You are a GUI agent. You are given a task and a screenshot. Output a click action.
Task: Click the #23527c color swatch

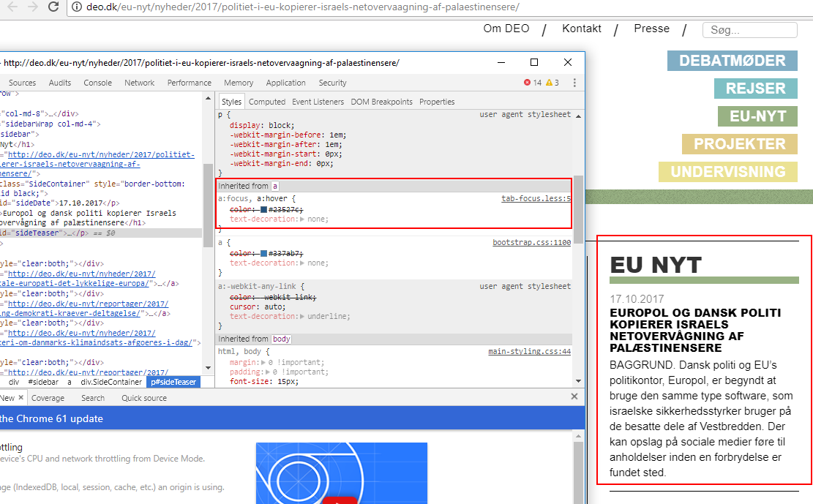263,210
